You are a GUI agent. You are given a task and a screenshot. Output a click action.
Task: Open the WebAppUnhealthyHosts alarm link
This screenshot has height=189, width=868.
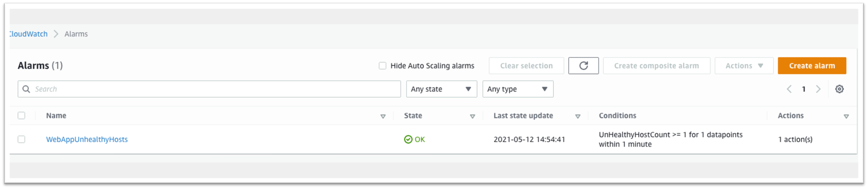coord(87,139)
